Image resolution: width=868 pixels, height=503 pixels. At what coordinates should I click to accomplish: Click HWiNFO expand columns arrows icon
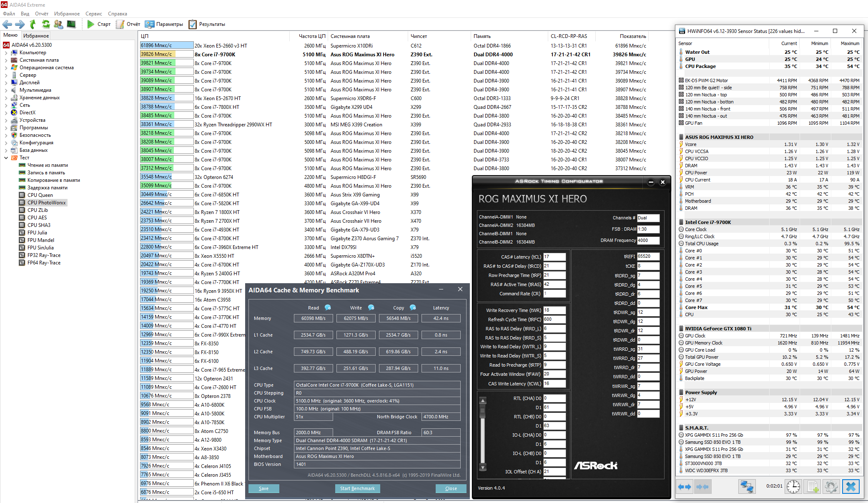point(685,486)
